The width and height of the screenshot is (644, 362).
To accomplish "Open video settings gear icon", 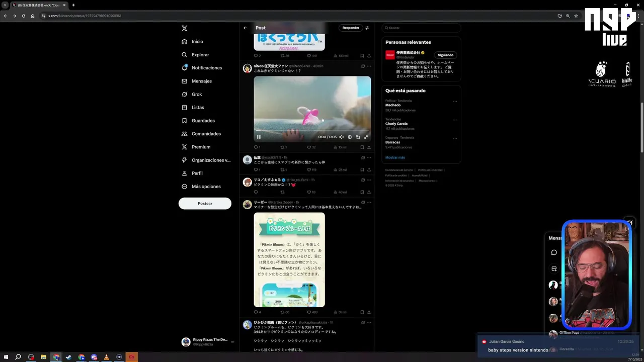I will click(x=350, y=137).
